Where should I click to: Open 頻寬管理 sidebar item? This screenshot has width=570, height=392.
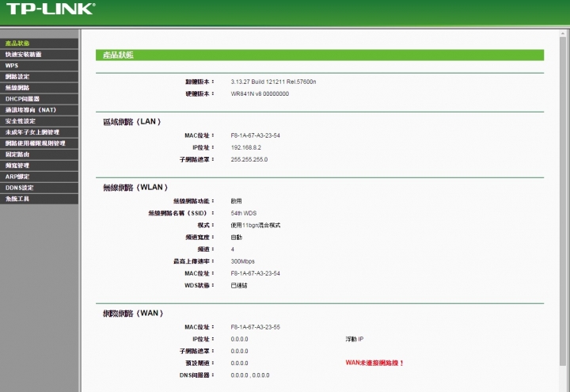39,166
